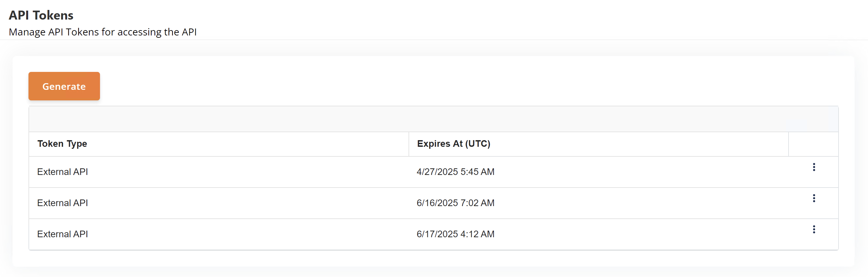Click the External API label in the last row
This screenshot has width=868, height=277.
point(62,234)
